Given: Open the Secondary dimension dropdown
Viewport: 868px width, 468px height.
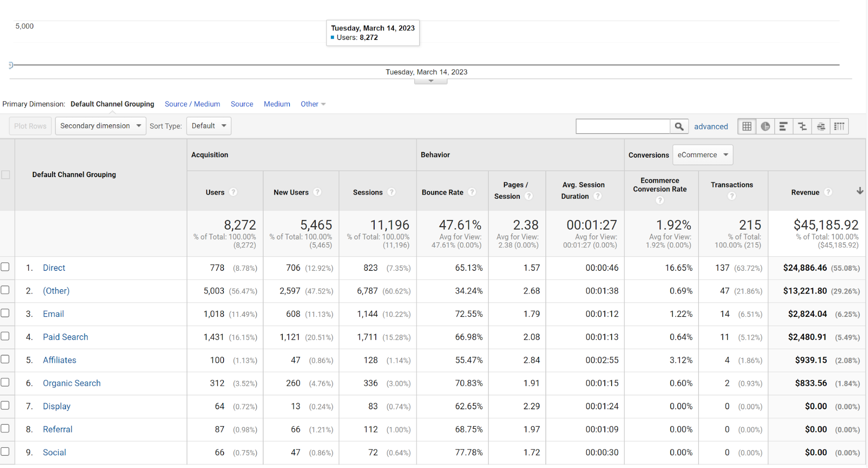Looking at the screenshot, I should tap(100, 125).
